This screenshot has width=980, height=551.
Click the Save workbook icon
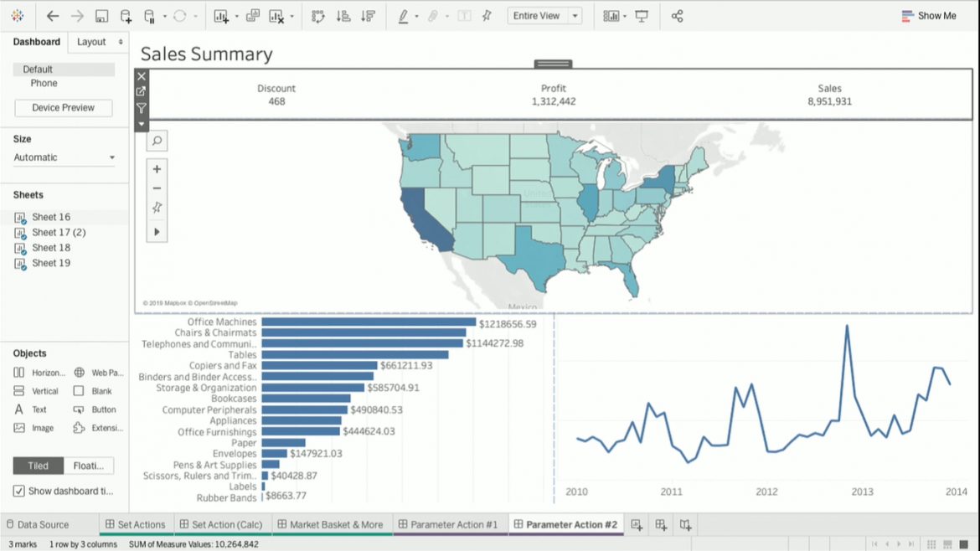[101, 14]
